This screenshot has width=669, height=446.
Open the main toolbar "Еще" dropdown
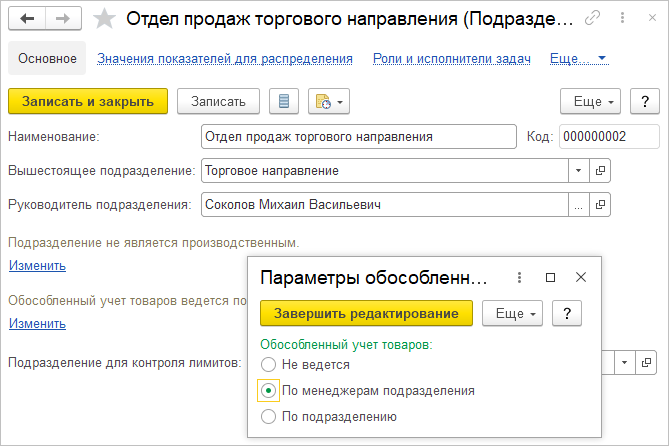591,101
